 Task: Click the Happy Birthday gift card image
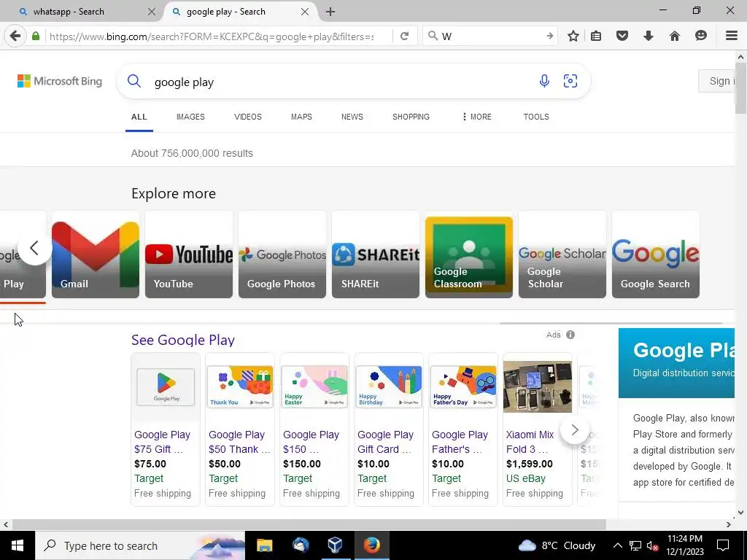(x=389, y=386)
